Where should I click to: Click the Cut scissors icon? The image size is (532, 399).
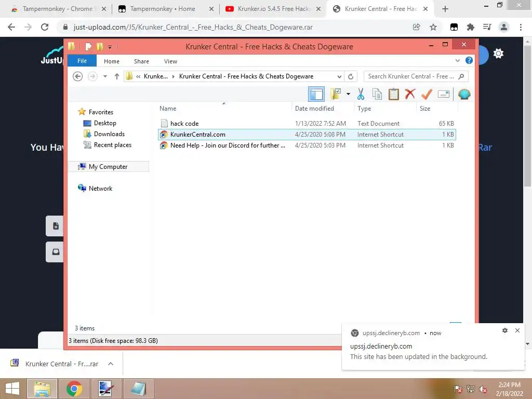(x=361, y=94)
